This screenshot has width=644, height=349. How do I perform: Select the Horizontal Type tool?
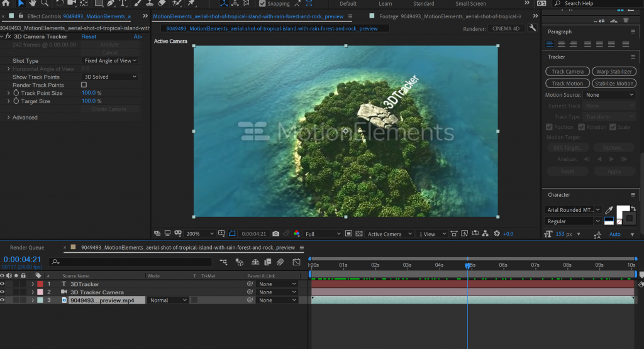(x=123, y=3)
